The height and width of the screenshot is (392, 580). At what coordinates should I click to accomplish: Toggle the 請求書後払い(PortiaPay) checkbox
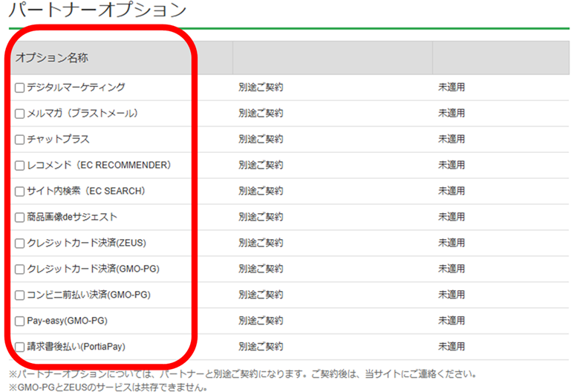point(20,347)
